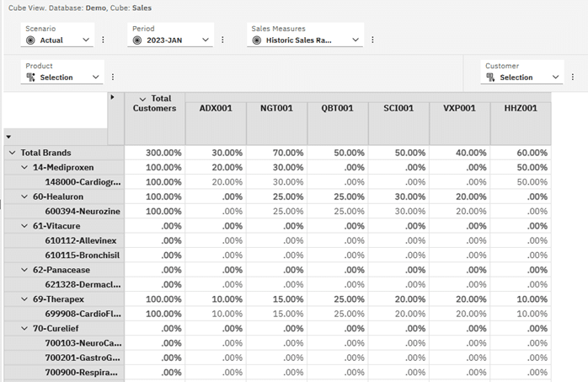The height and width of the screenshot is (382, 588).
Task: Collapse the 60-Healuron row
Action: [x=24, y=196]
